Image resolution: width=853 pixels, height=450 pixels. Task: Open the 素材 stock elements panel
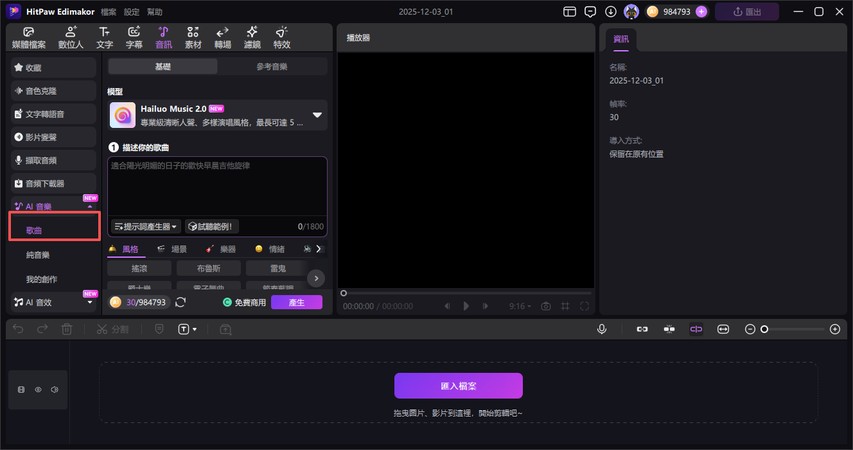pos(193,38)
